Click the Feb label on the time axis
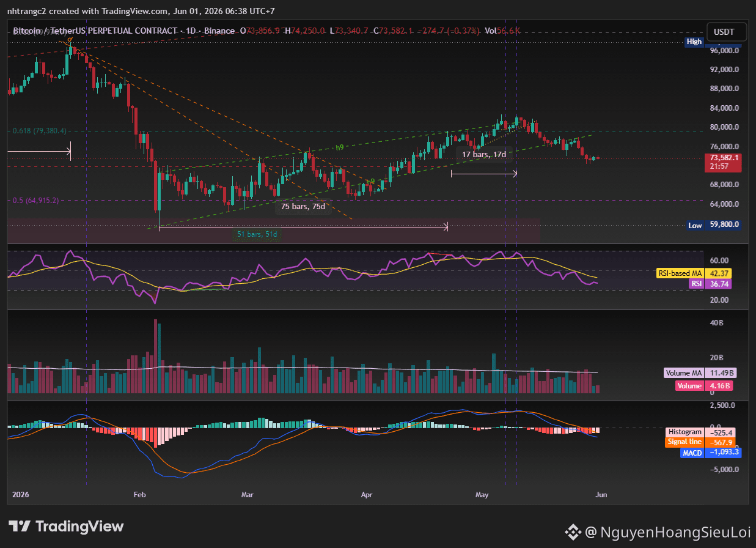This screenshot has width=756, height=548. point(139,494)
